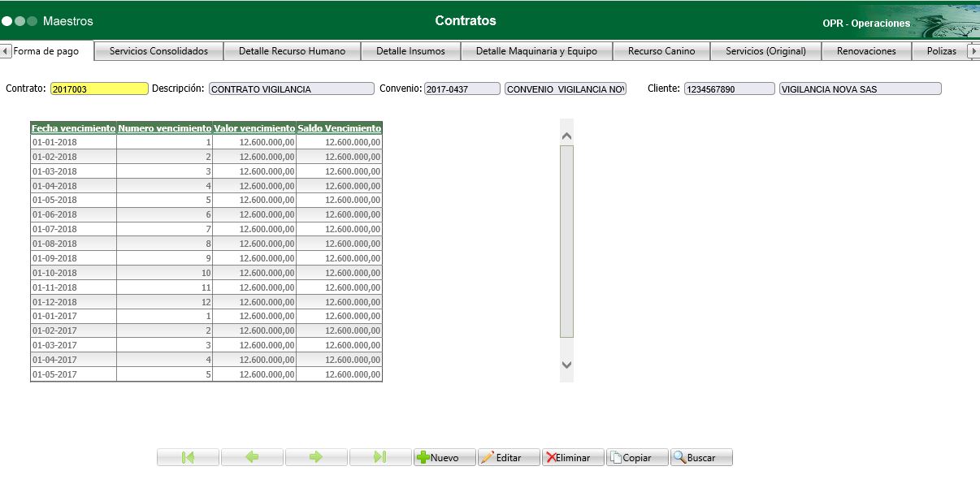980x501 pixels.
Task: Go to the first record
Action: tap(188, 457)
